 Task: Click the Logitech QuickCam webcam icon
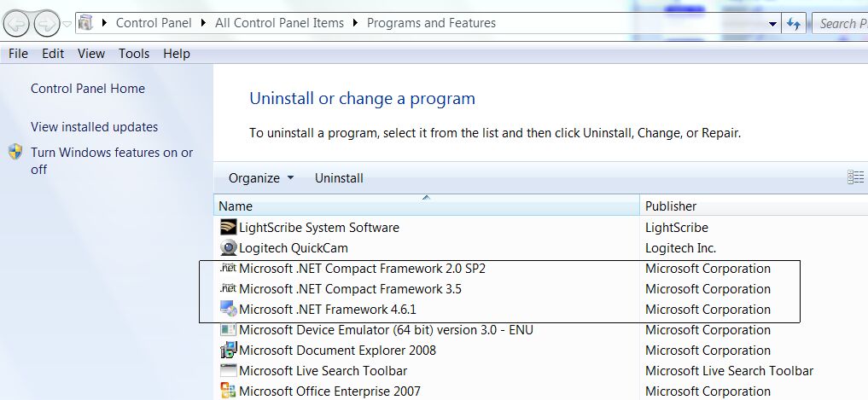point(228,248)
